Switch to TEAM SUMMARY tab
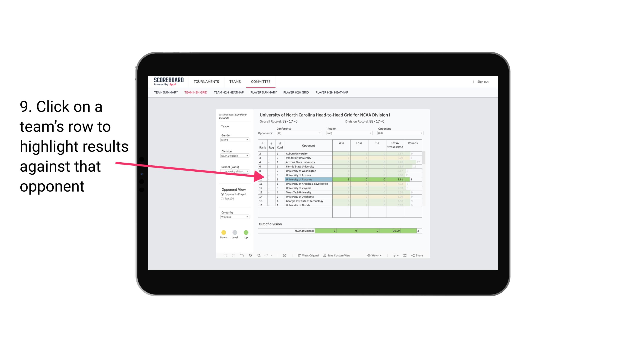 (x=166, y=92)
